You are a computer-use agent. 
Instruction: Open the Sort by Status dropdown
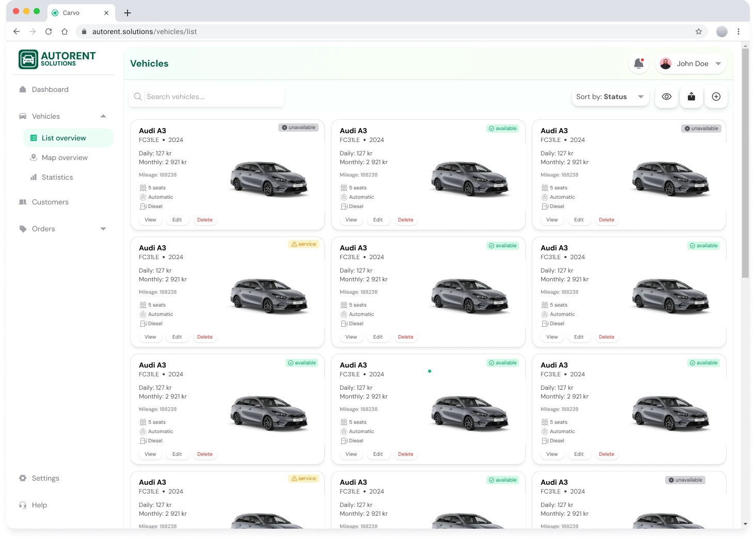pyautogui.click(x=610, y=97)
